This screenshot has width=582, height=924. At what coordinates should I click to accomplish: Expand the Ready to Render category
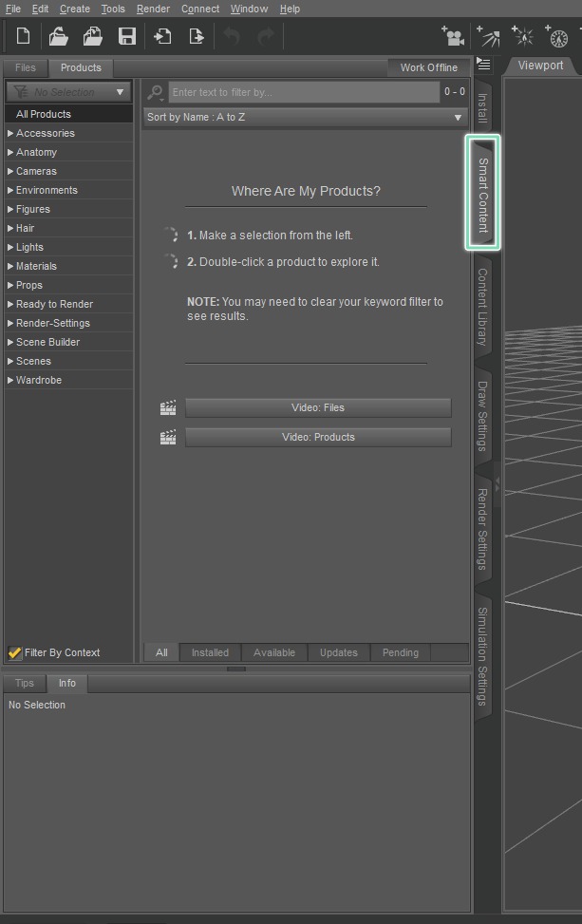[x=10, y=304]
